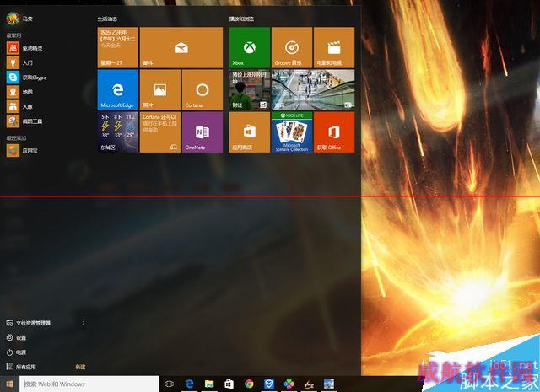
Task: Open Edge from the taskbar
Action: coord(189,384)
